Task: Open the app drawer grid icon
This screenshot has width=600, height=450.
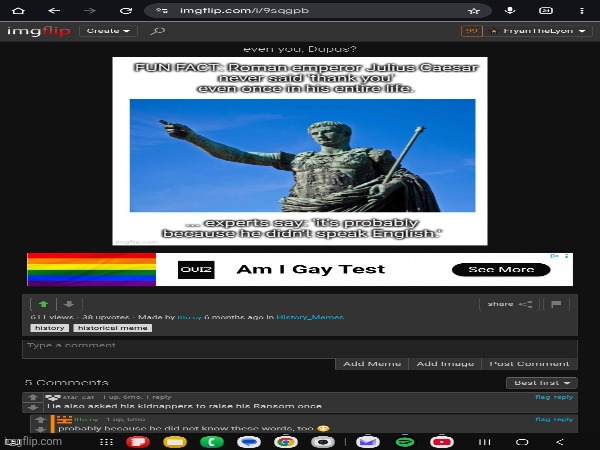Action: pos(106,442)
